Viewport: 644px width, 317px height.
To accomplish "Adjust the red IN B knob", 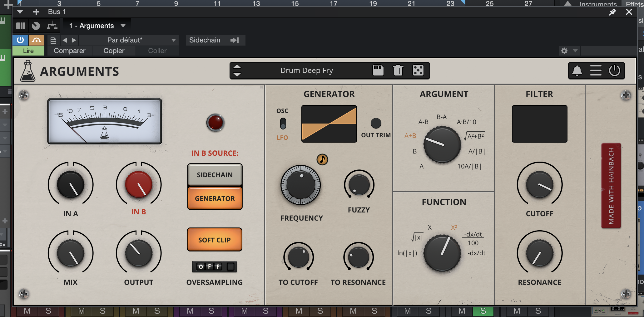I will pos(139,185).
